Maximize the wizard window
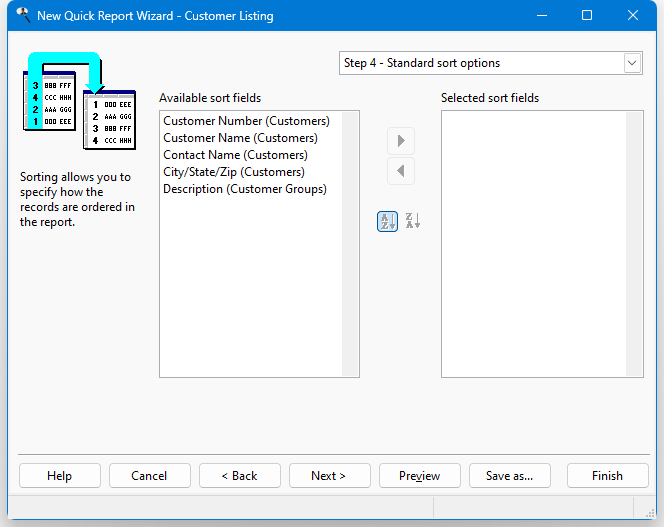This screenshot has width=664, height=527. (x=587, y=16)
